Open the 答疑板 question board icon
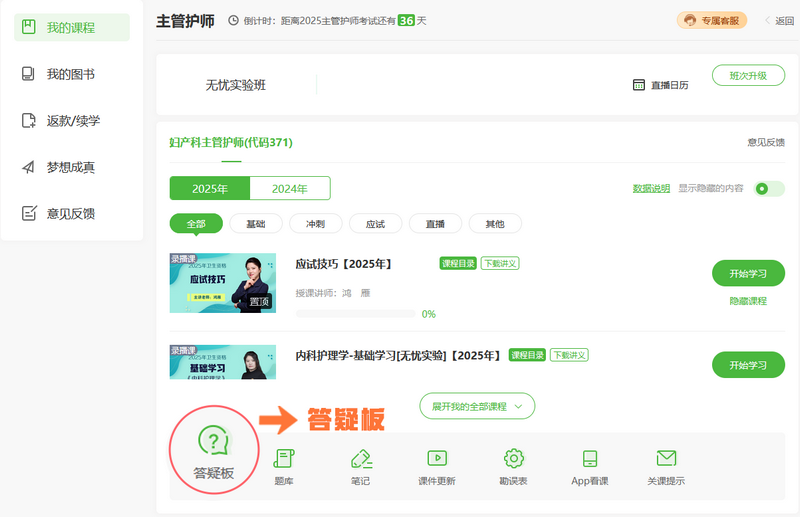The width and height of the screenshot is (800, 517). 213,440
